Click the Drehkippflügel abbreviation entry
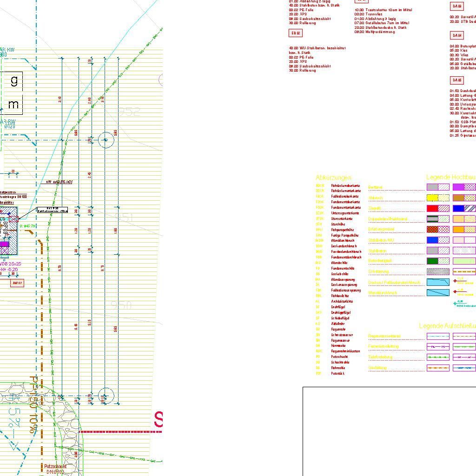 click(x=341, y=312)
